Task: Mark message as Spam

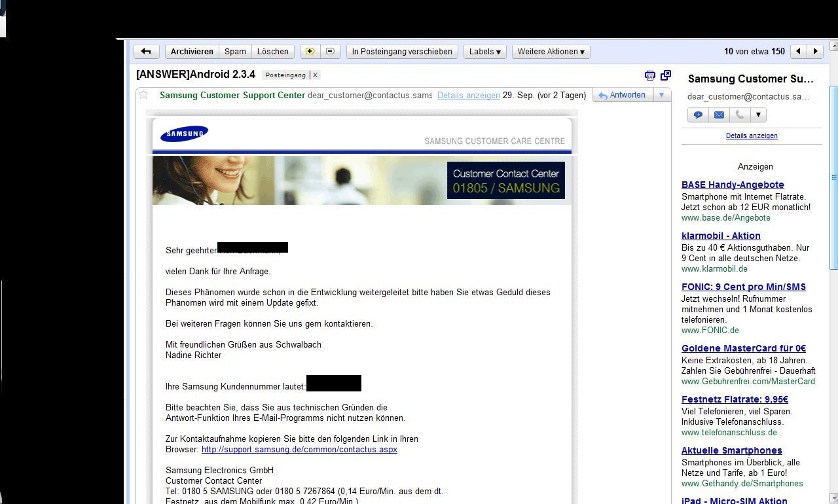Action: [236, 51]
